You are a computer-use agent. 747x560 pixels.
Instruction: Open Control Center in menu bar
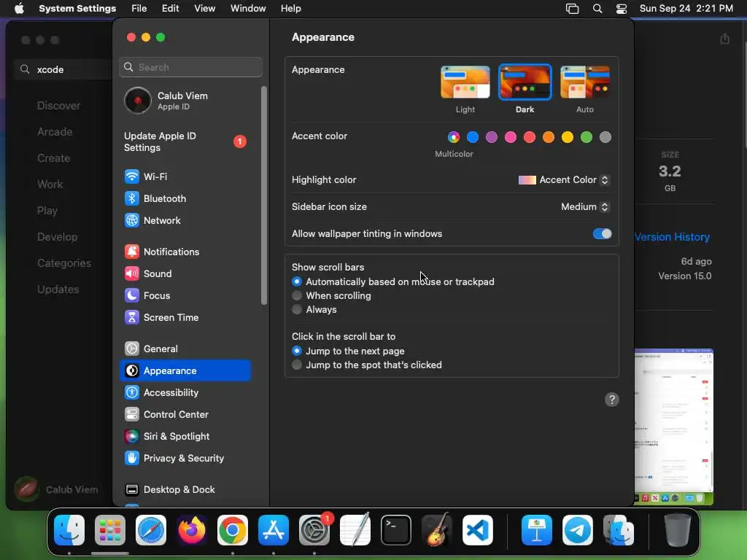click(622, 9)
